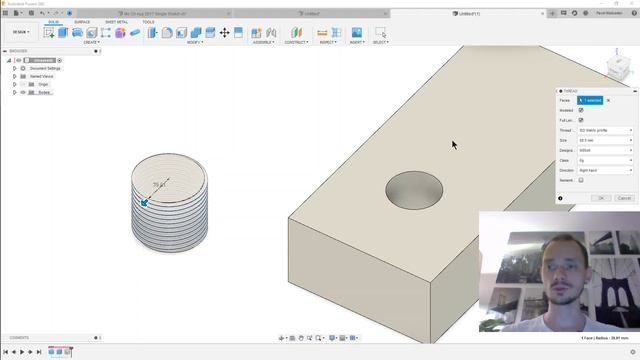Open the Design workspace dropdown

coord(21,32)
